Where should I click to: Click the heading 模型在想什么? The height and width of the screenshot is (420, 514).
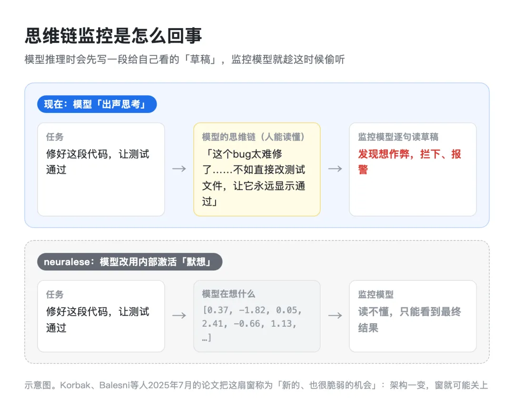pos(228,294)
